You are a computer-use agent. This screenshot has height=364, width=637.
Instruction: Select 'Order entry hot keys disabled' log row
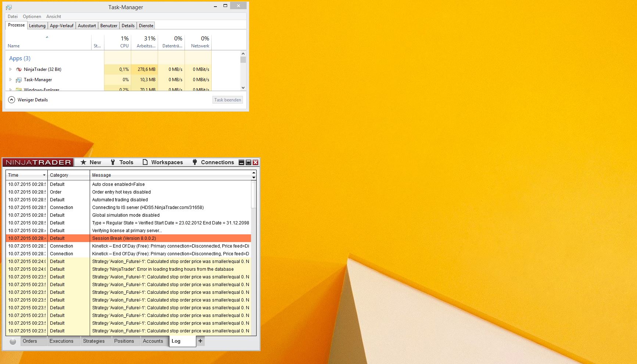pos(128,192)
